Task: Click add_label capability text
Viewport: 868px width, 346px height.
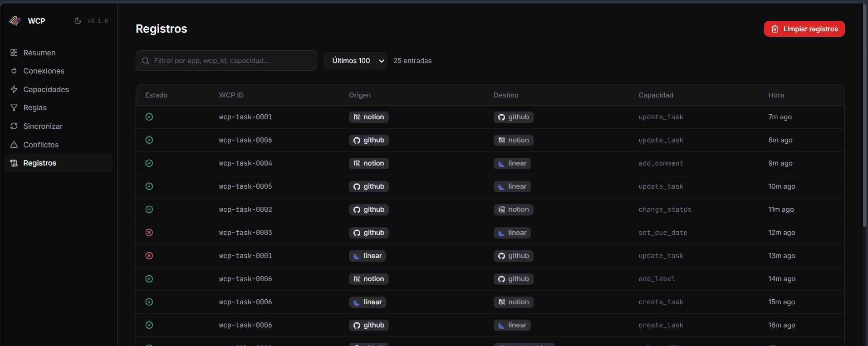Action: pos(657,279)
